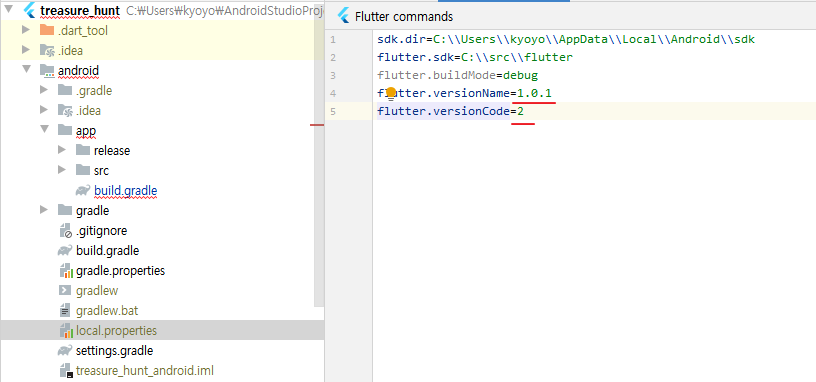Open the settings.gradle file
The image size is (816, 382).
pos(114,351)
